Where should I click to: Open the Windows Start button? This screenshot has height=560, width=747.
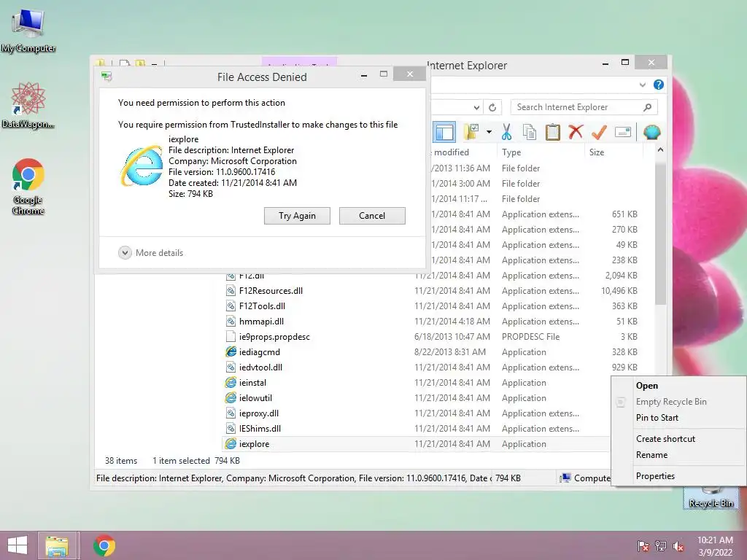(18, 545)
